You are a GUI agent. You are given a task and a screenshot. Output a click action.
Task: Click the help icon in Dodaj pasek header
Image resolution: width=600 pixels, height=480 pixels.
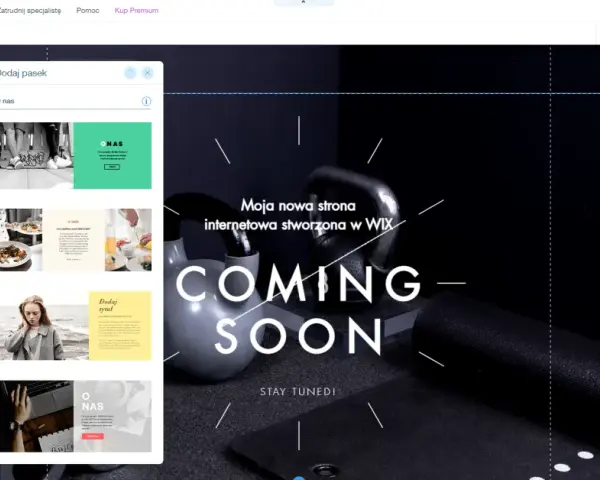tap(130, 73)
